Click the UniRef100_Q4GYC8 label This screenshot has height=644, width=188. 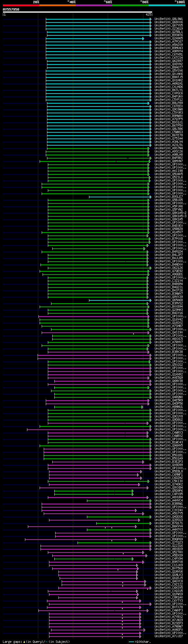coord(169,581)
